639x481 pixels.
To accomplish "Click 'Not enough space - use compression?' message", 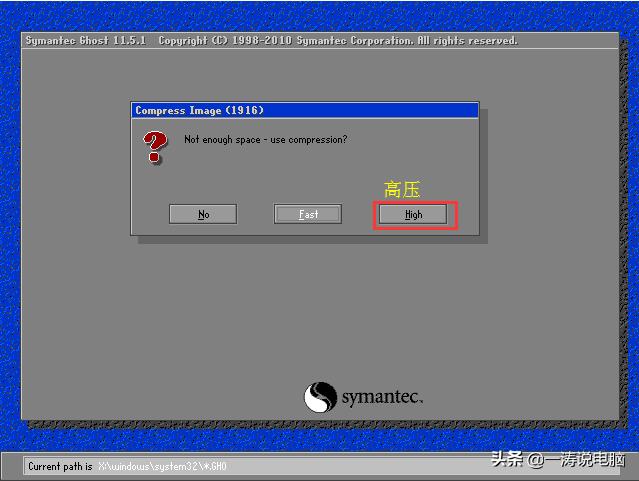I will click(266, 140).
